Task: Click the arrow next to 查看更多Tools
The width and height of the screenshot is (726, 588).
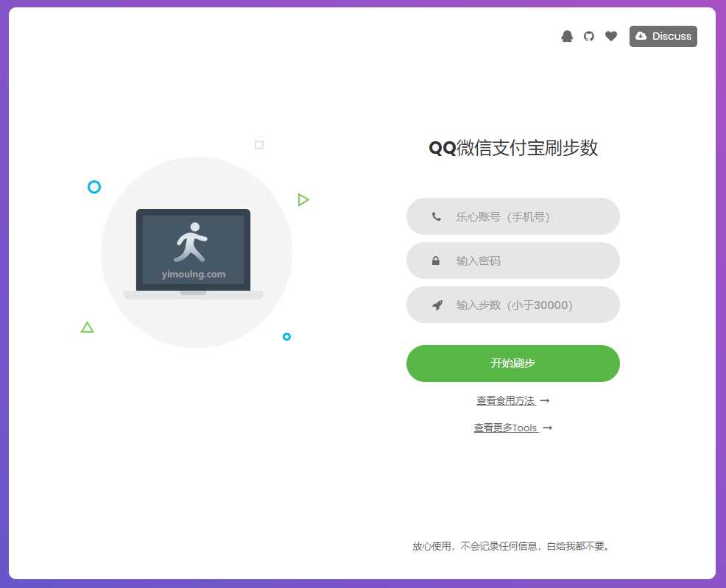Action: coord(546,427)
